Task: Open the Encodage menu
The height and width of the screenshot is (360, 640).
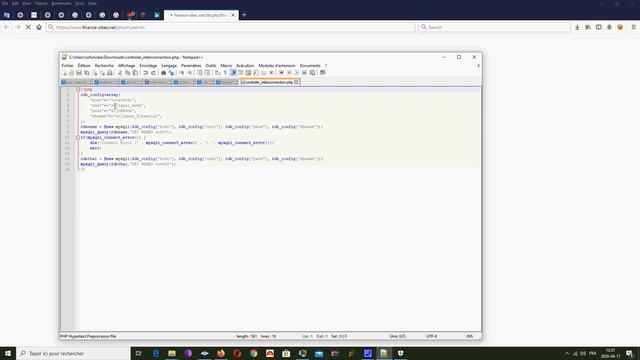Action: pyautogui.click(x=148, y=66)
